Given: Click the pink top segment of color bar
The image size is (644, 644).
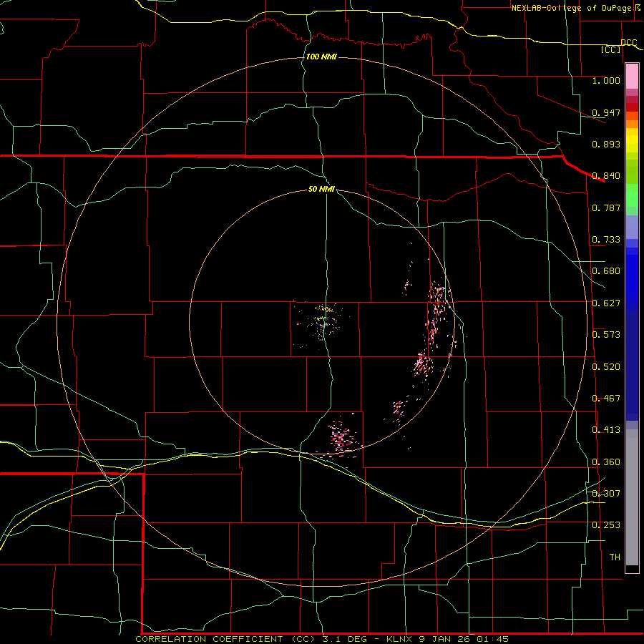Looking at the screenshot, I should tap(632, 77).
